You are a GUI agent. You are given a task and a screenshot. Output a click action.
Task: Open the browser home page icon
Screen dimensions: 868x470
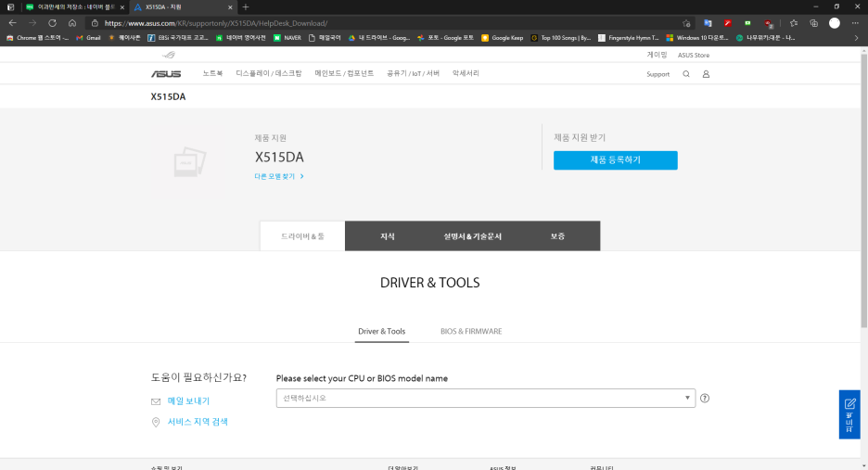[x=72, y=23]
